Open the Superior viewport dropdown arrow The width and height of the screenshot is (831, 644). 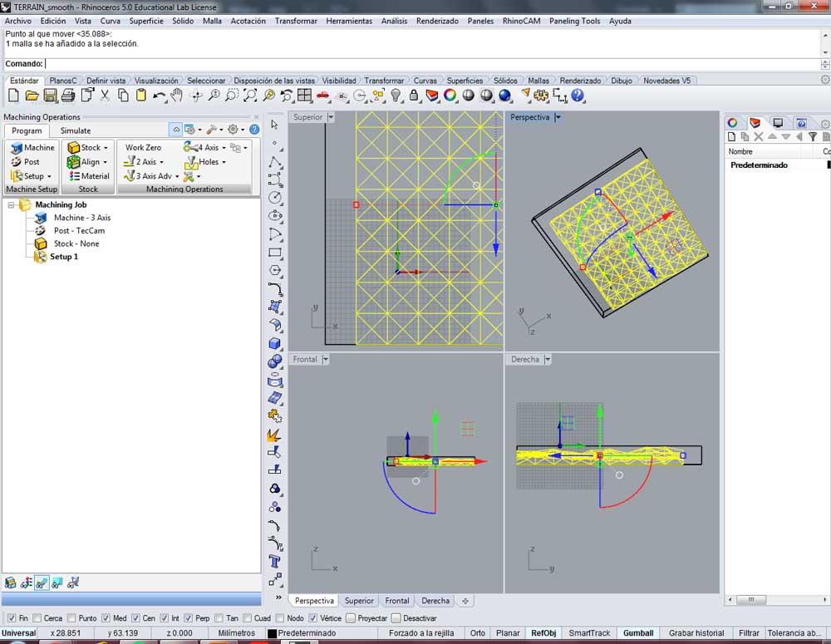331,117
